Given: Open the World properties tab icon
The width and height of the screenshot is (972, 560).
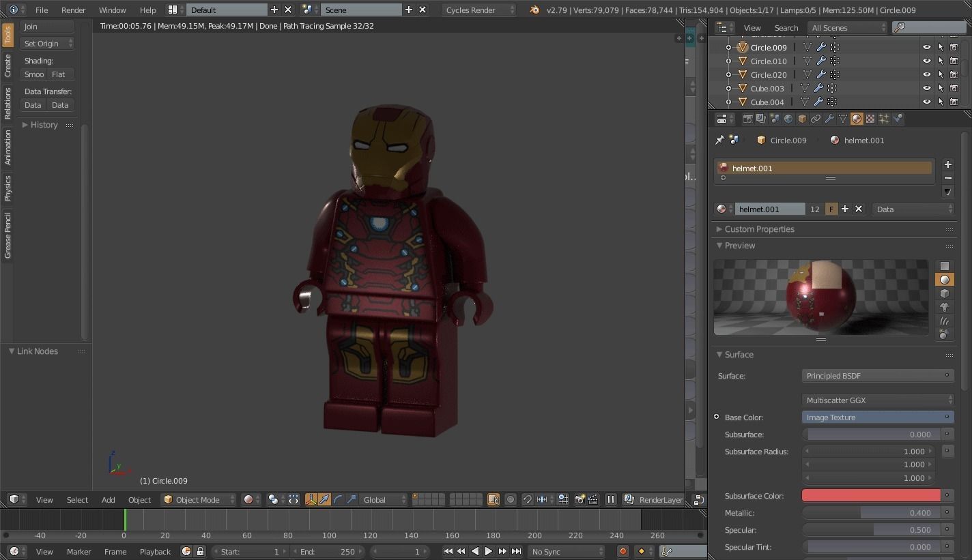Looking at the screenshot, I should [x=788, y=119].
